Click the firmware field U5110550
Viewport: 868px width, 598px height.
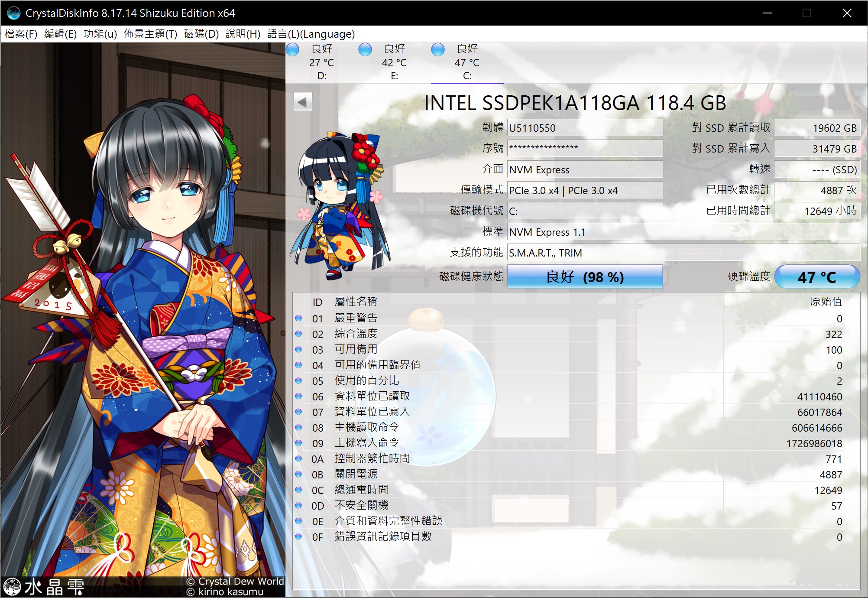(x=585, y=128)
